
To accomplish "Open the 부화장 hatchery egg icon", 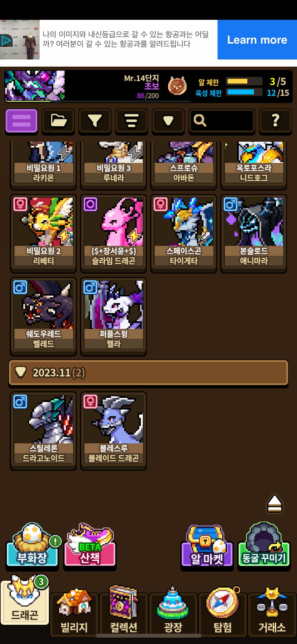I will (32, 545).
